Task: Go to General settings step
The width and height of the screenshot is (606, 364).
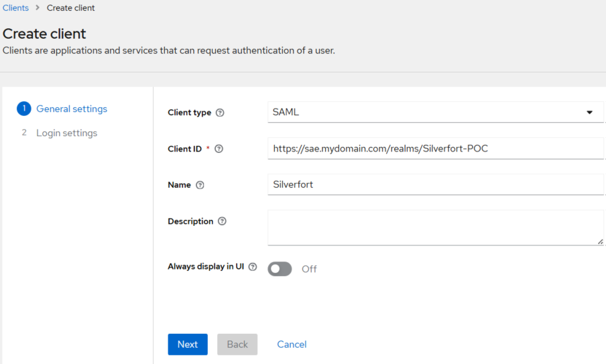Action: pos(72,109)
